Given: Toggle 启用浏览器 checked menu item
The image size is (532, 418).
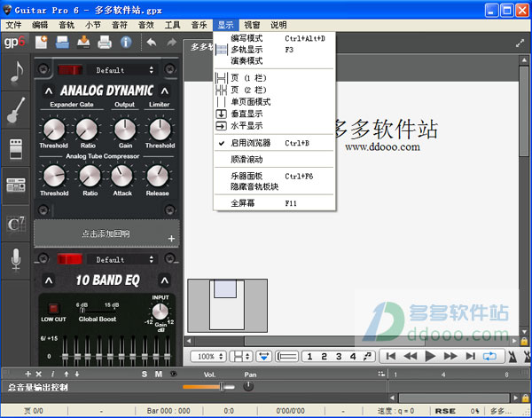Looking at the screenshot, I should tap(275, 143).
